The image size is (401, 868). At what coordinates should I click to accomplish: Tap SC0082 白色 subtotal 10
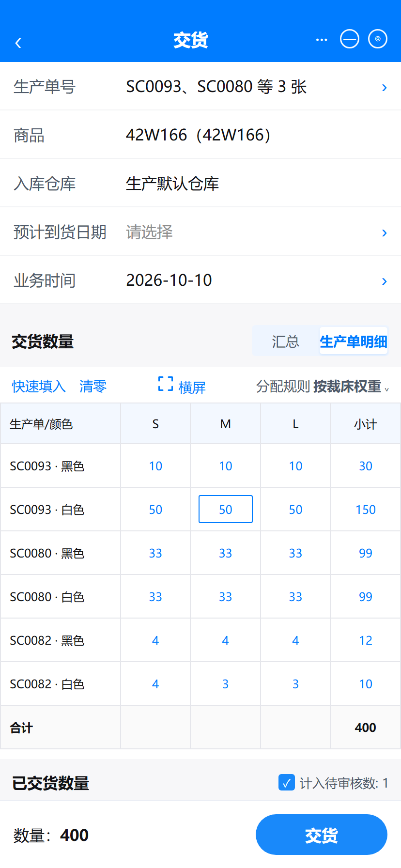pos(366,684)
